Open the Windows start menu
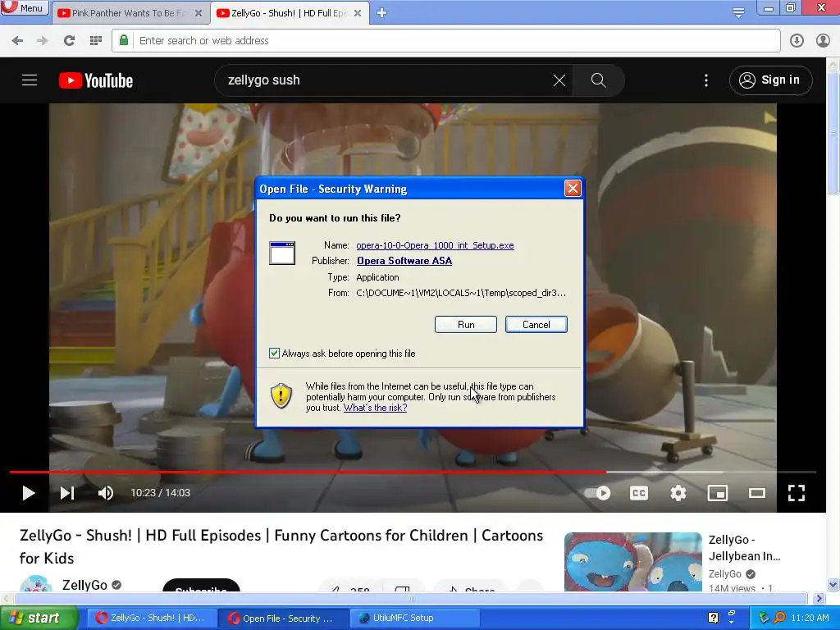Viewport: 840px width, 630px height. [x=39, y=618]
